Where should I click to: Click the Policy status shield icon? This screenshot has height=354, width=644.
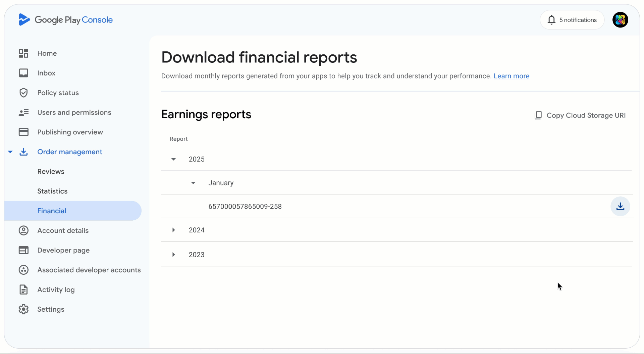23,93
